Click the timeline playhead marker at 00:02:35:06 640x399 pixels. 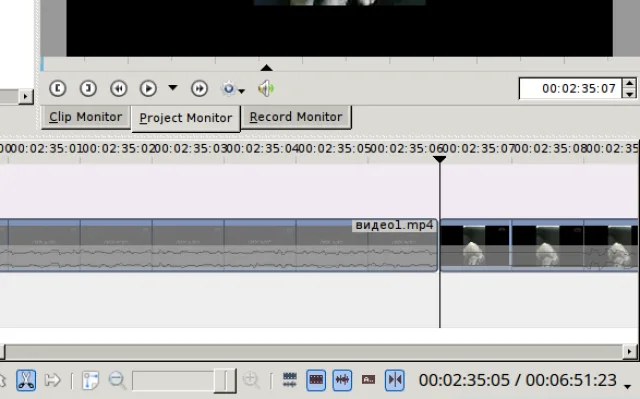[440, 159]
